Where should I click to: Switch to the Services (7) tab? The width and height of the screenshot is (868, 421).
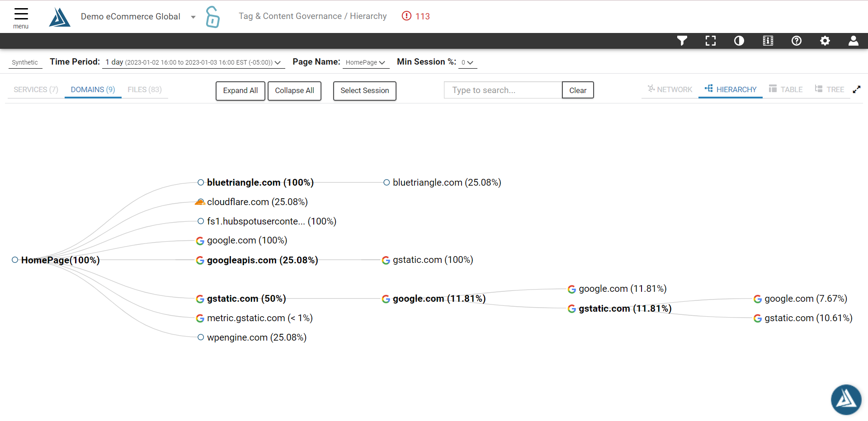(36, 89)
